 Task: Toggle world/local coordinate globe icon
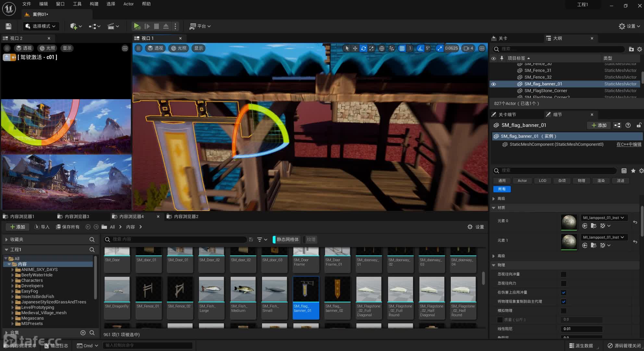(x=382, y=48)
